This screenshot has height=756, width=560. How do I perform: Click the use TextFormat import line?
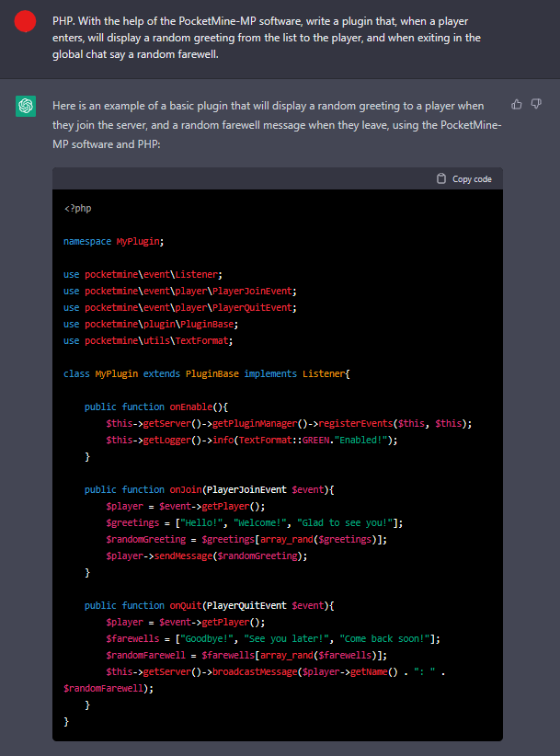coord(148,340)
